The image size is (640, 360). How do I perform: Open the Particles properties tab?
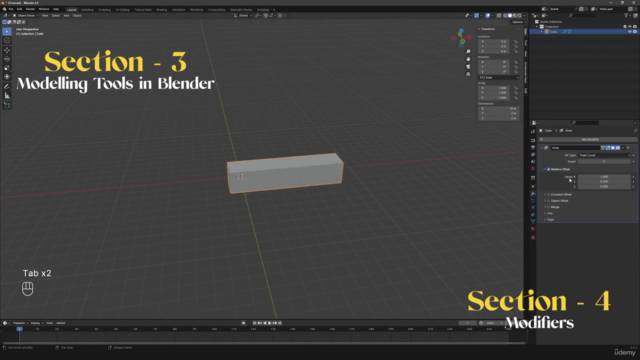click(x=533, y=200)
